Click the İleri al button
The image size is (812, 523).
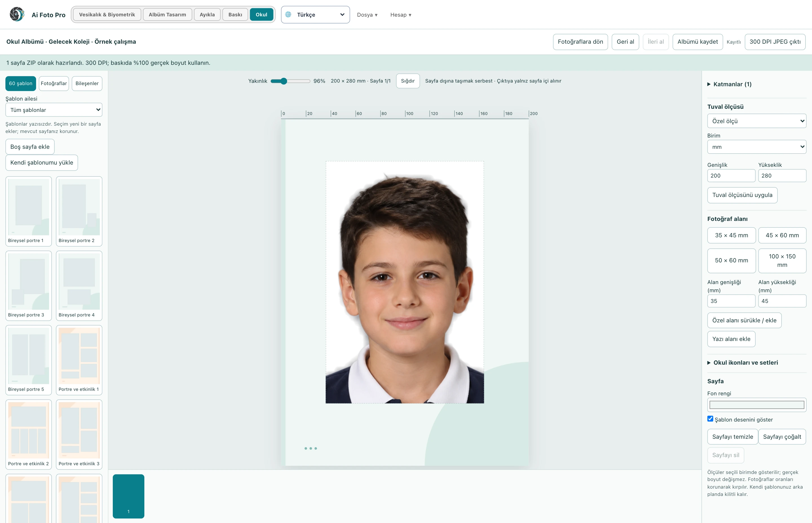(655, 42)
